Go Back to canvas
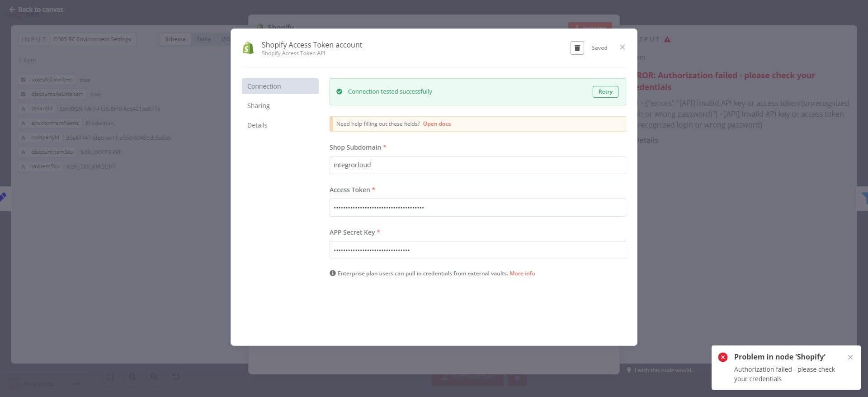This screenshot has height=397, width=868. tap(36, 9)
